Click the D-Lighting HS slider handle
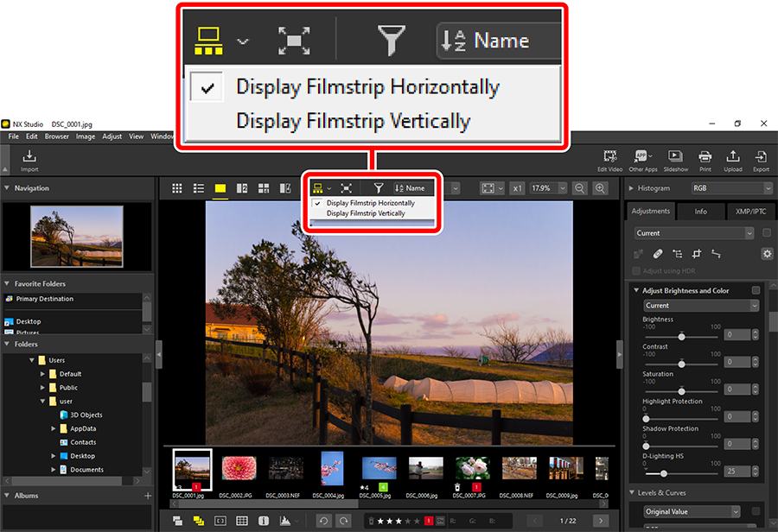 pyautogui.click(x=664, y=473)
